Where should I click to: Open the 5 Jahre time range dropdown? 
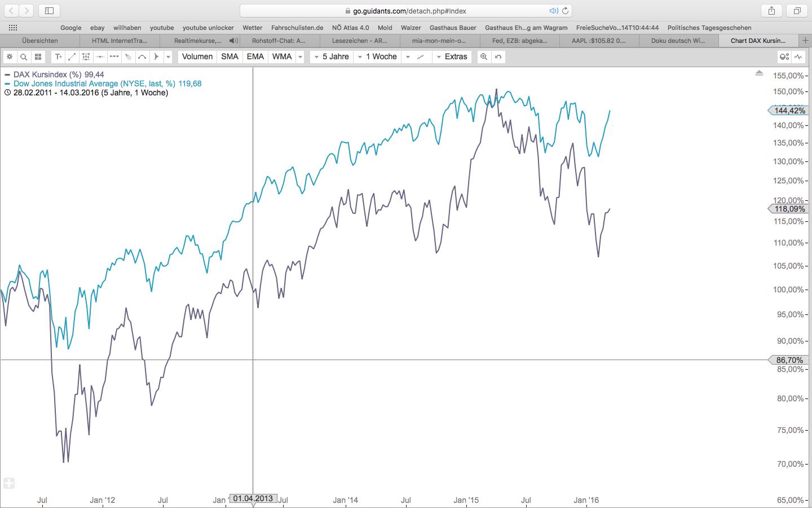point(332,56)
